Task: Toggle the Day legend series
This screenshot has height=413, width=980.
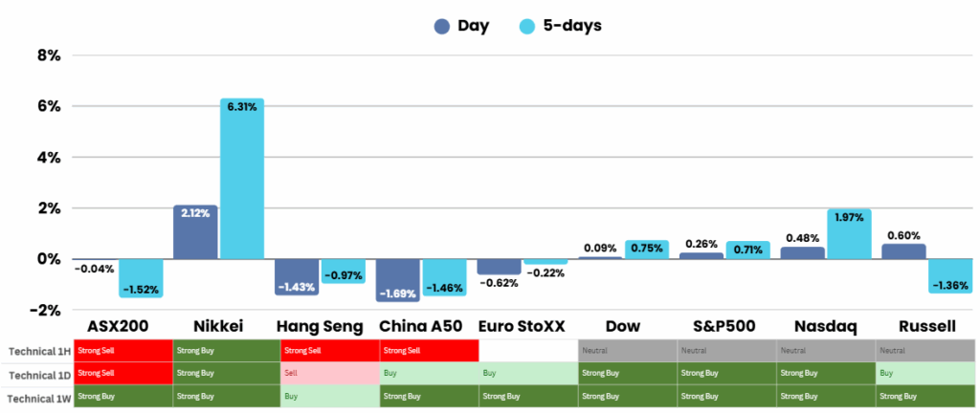Action: [473, 26]
